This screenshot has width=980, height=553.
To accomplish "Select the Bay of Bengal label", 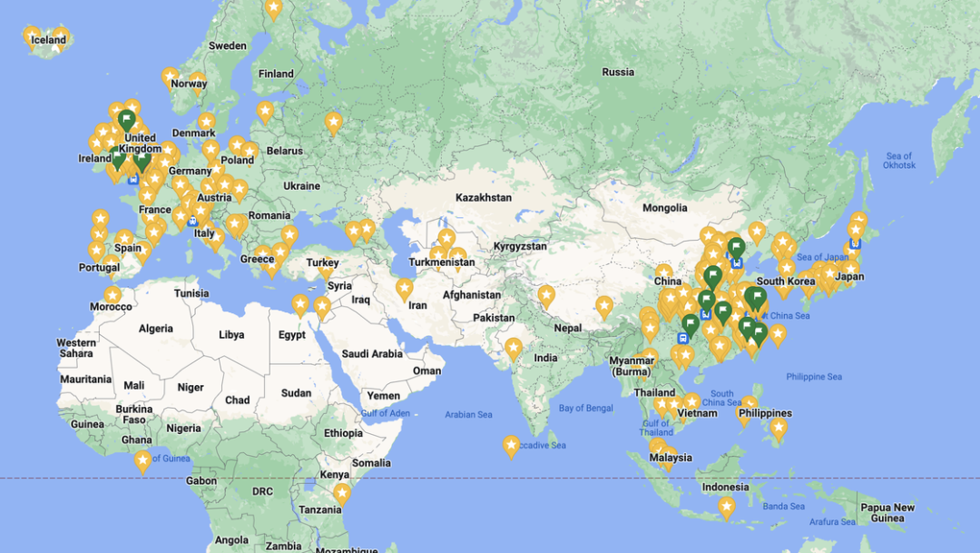I will click(585, 408).
